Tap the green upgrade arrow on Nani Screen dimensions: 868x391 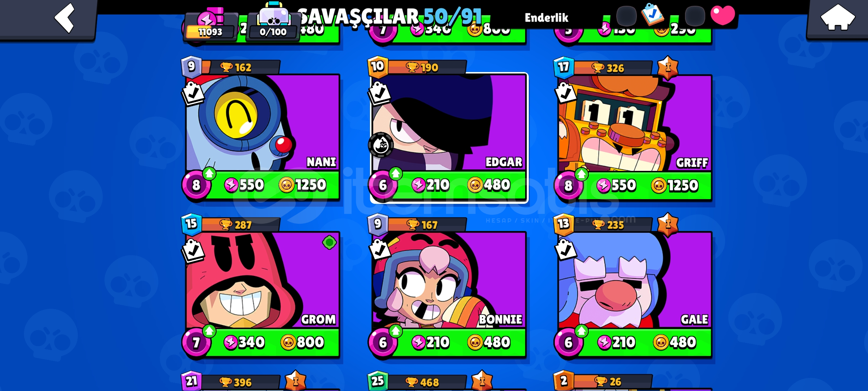[x=209, y=174]
